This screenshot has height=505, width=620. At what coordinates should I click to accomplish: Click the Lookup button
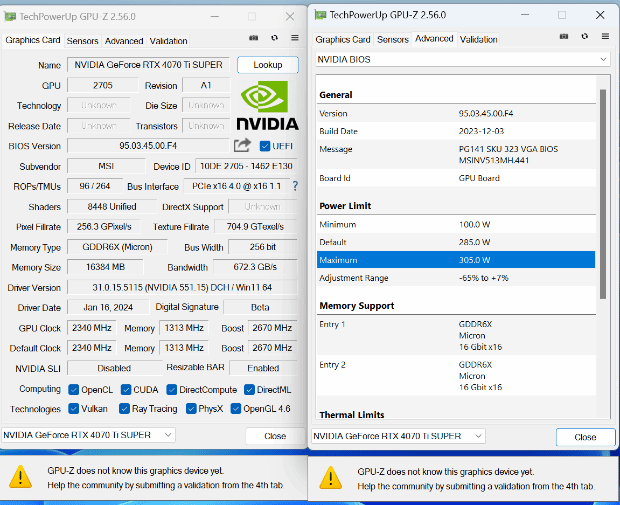coord(267,65)
